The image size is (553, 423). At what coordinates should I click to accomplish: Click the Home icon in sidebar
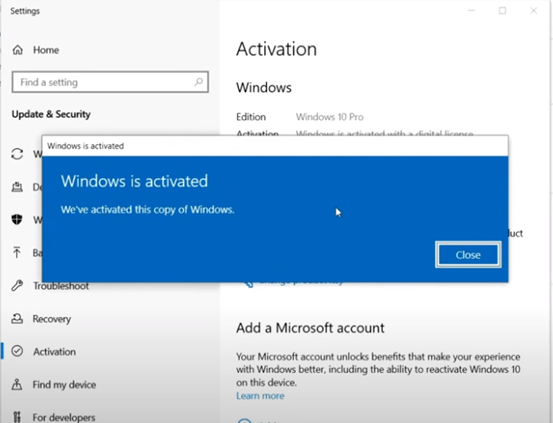tap(18, 50)
